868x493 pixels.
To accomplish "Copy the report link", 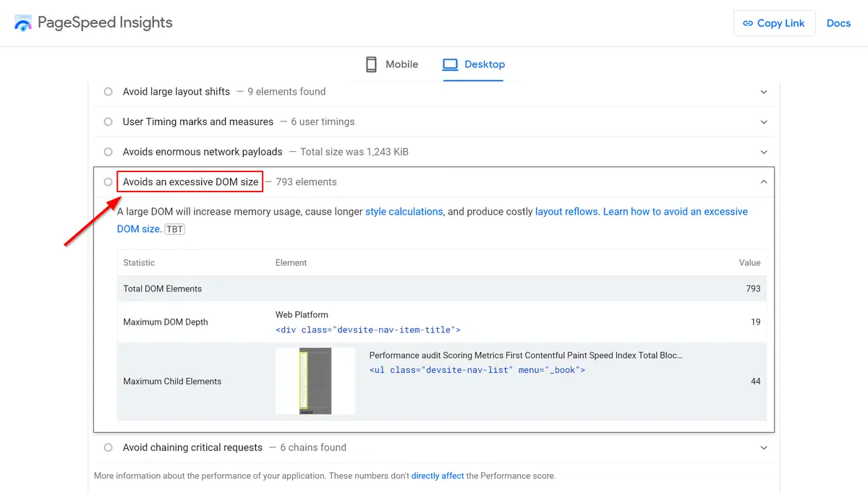I will click(775, 23).
